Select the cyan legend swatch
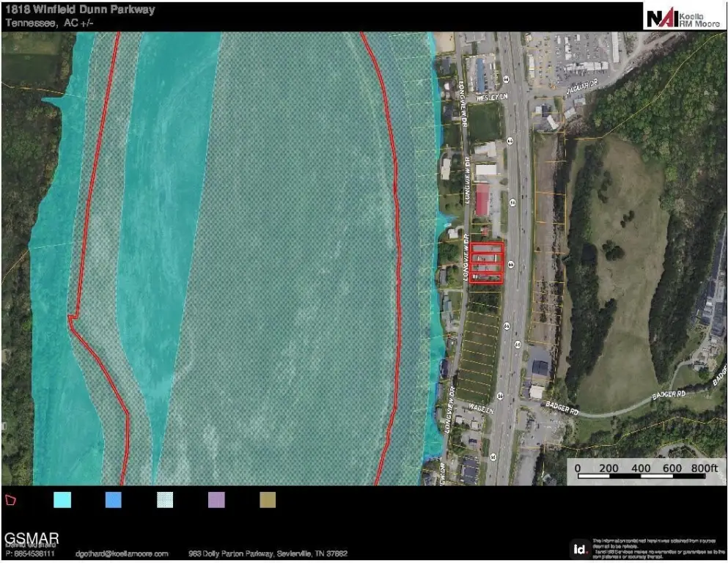The image size is (728, 563). coord(62,500)
